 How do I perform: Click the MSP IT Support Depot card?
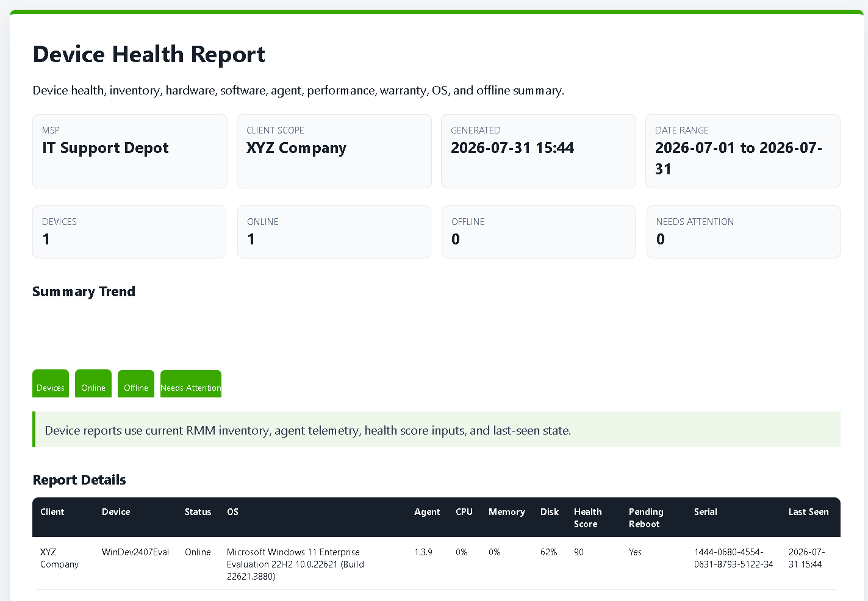(130, 151)
